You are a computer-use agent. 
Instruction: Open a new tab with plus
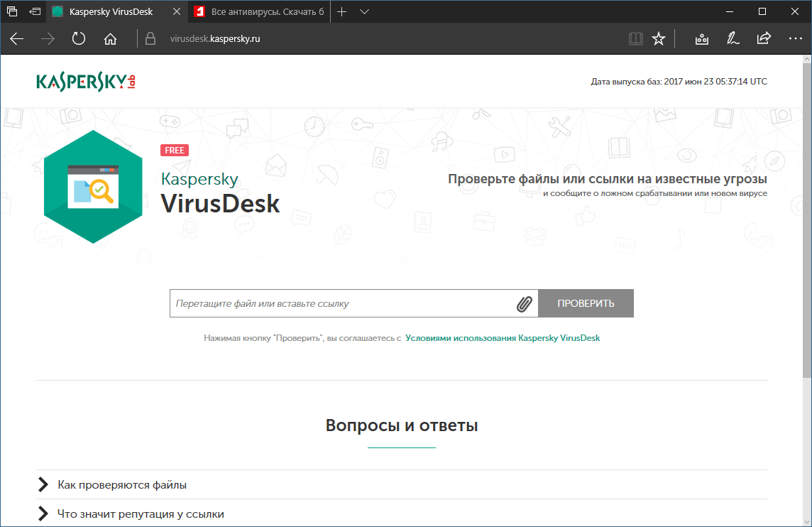[342, 11]
